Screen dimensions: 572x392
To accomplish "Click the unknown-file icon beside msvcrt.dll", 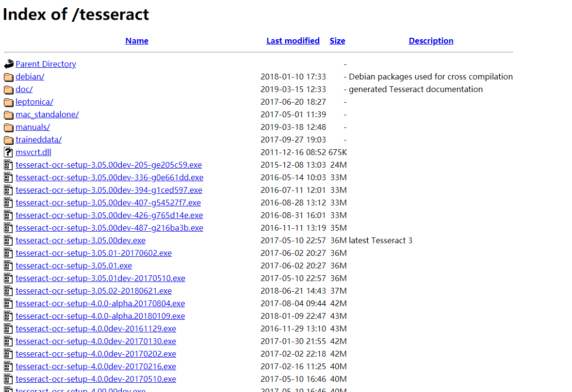I will click(8, 152).
